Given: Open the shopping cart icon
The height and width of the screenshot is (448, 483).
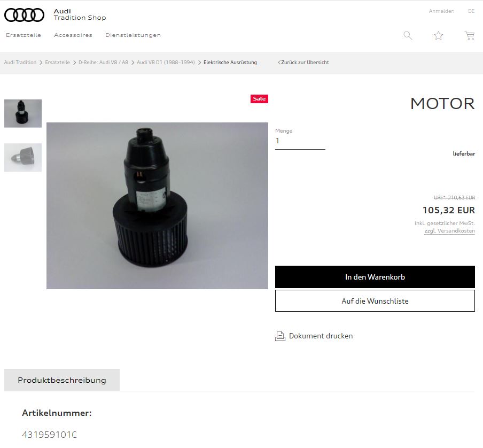Looking at the screenshot, I should click(x=470, y=35).
